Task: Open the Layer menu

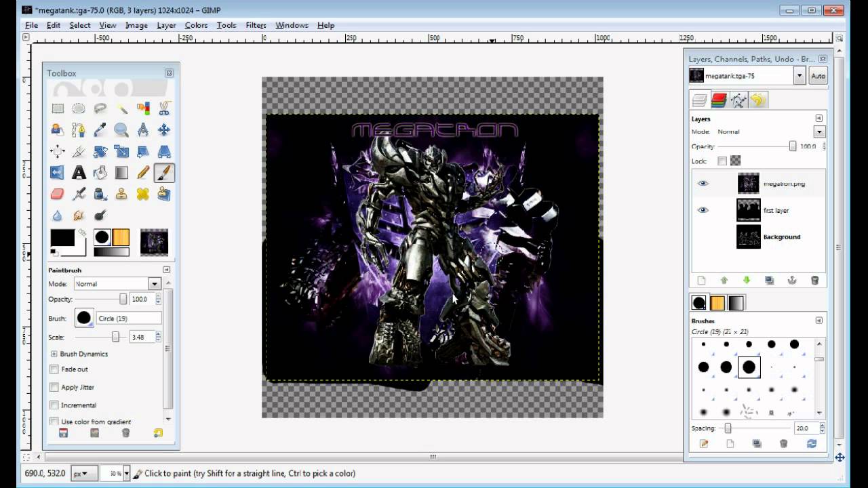Action: [x=166, y=25]
